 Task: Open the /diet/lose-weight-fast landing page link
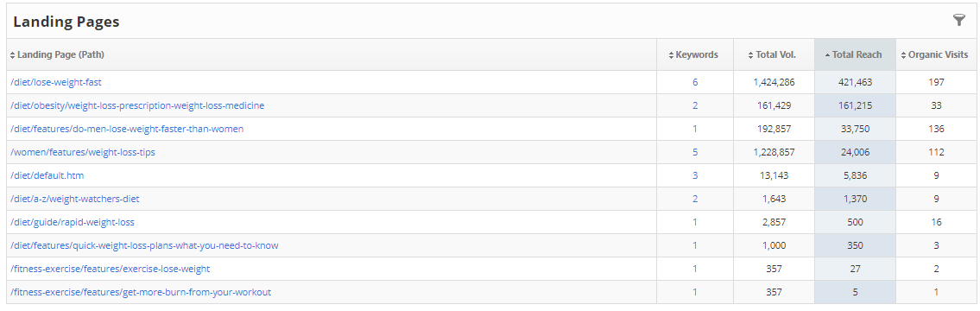(55, 82)
